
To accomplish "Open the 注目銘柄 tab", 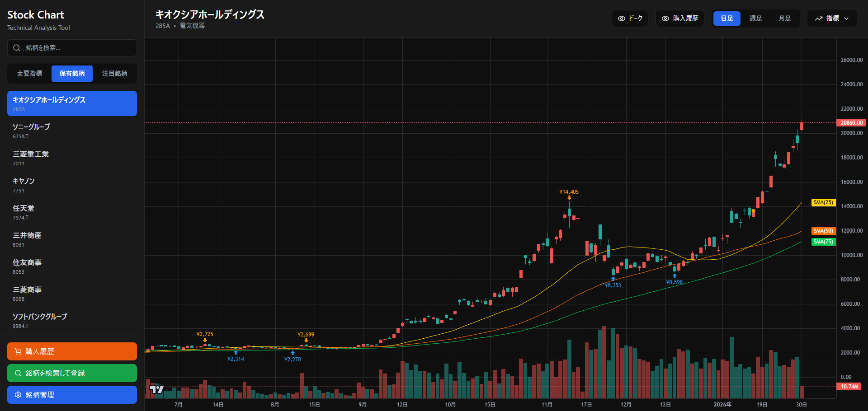I will point(115,74).
